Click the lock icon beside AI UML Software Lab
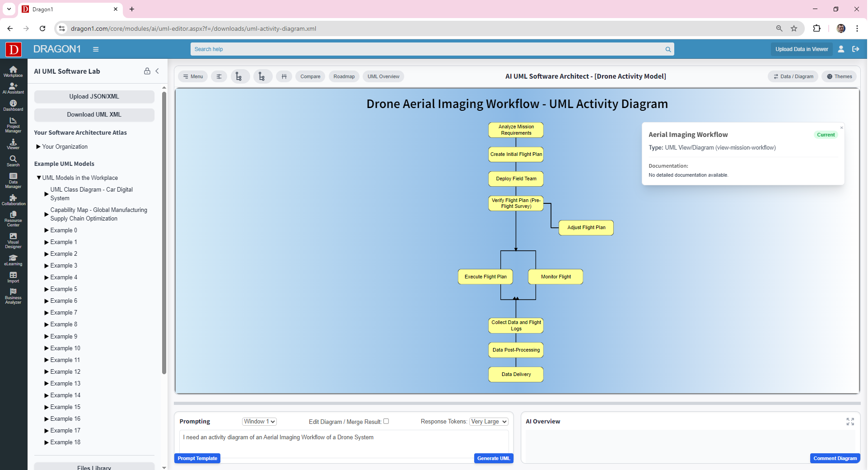The image size is (868, 470). [x=147, y=71]
